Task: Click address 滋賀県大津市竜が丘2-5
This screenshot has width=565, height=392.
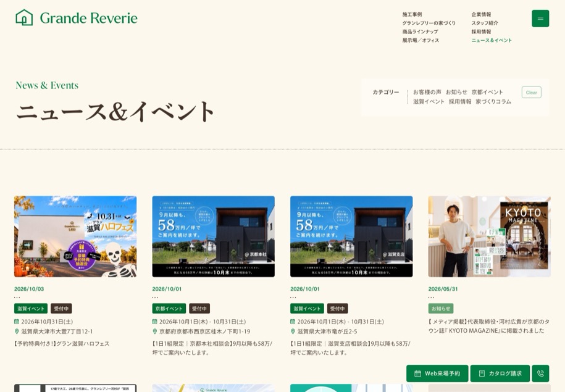Action: [x=327, y=331]
